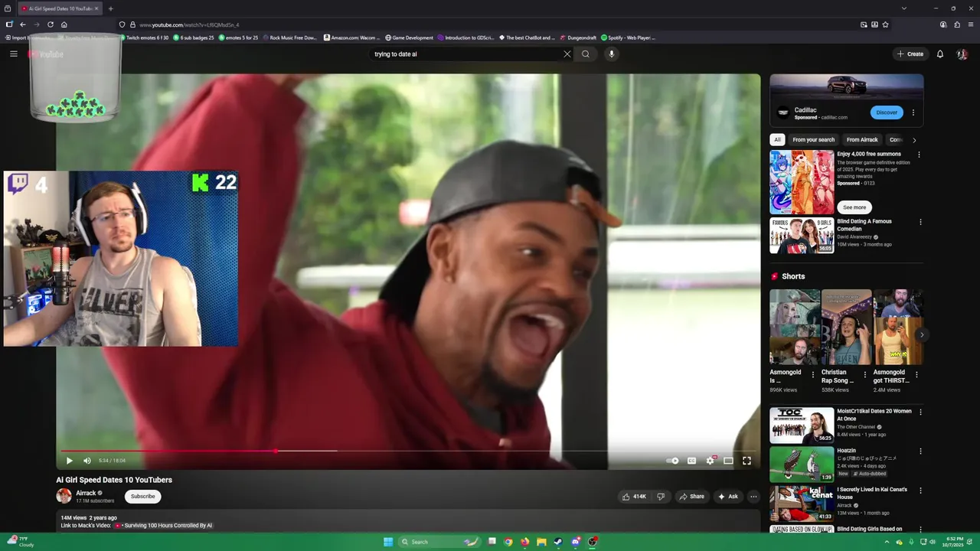
Task: Open the Dungeondraft bookmark
Action: pyautogui.click(x=579, y=37)
